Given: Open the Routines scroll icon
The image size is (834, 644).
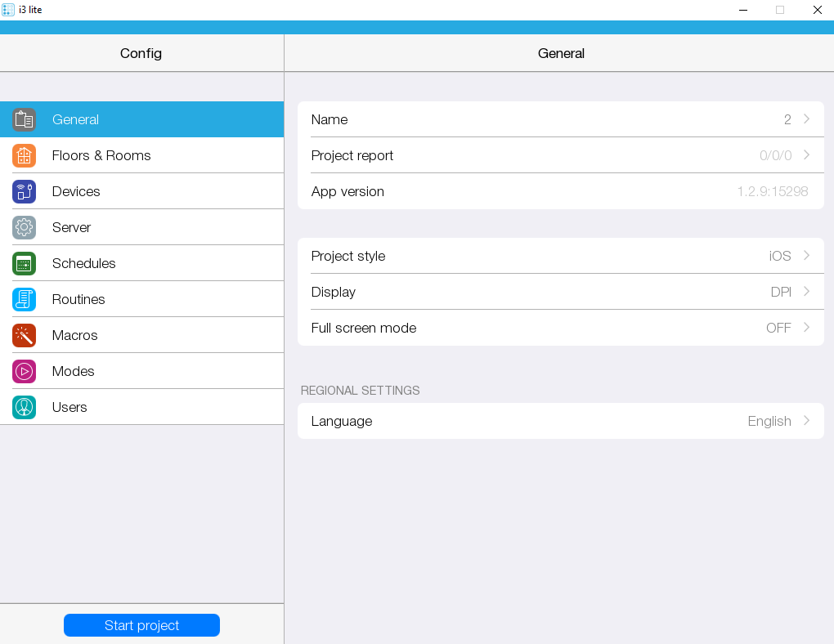Looking at the screenshot, I should click(x=24, y=299).
